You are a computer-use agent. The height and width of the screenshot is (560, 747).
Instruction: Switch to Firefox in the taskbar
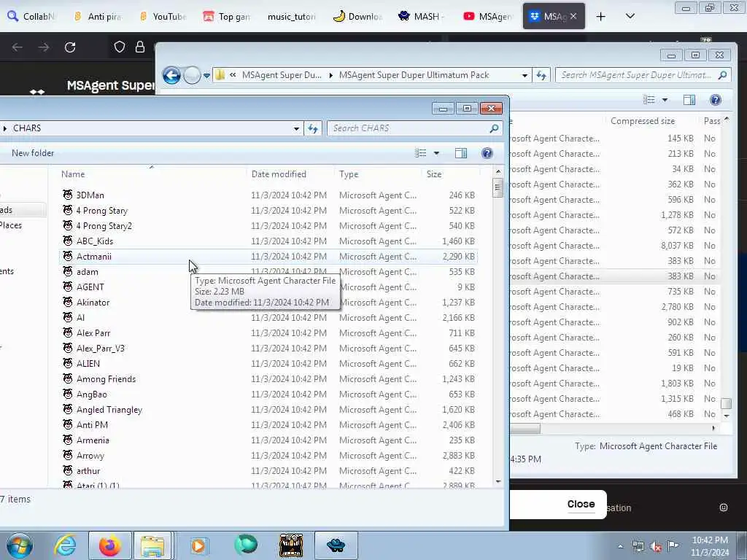tap(110, 545)
